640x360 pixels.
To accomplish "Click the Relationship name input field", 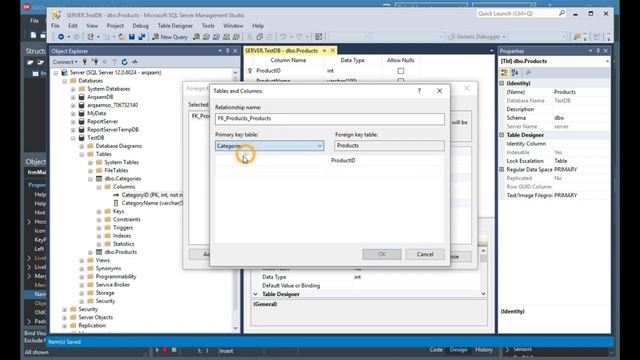I will (x=330, y=119).
